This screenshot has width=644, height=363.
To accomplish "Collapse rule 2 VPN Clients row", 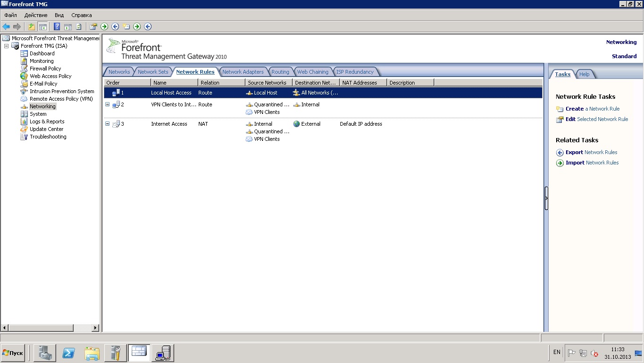I will 107,104.
